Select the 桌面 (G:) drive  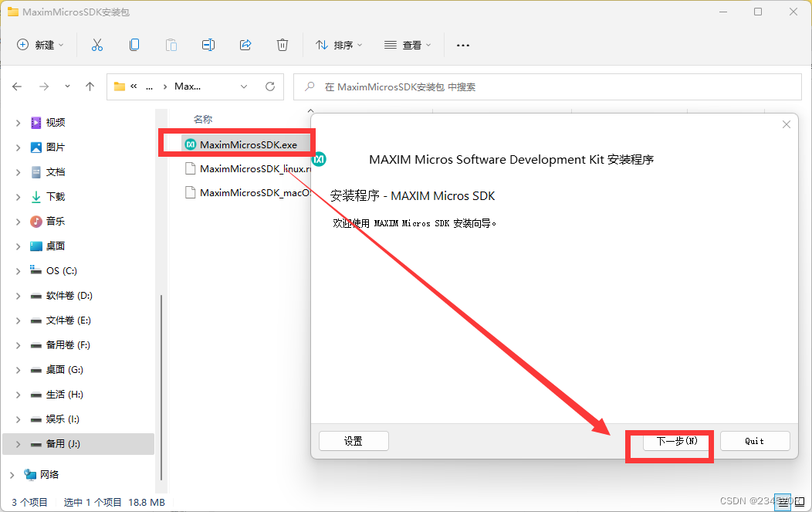pos(64,369)
